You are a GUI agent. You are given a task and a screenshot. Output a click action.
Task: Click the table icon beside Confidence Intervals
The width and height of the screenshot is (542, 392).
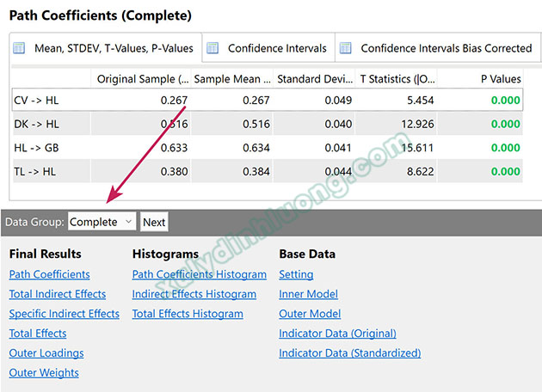click(x=212, y=47)
